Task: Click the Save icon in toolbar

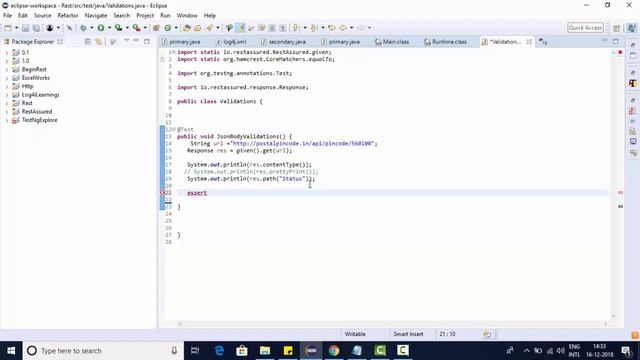Action: click(x=25, y=28)
